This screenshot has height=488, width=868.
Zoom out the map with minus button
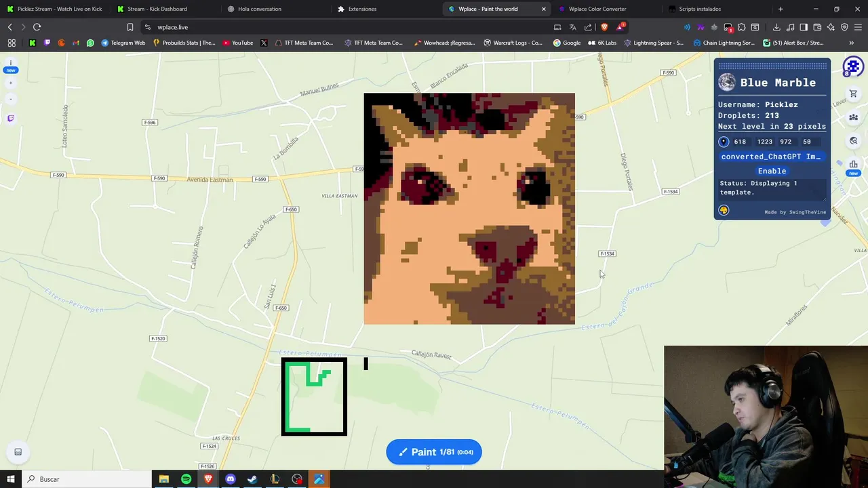click(11, 99)
